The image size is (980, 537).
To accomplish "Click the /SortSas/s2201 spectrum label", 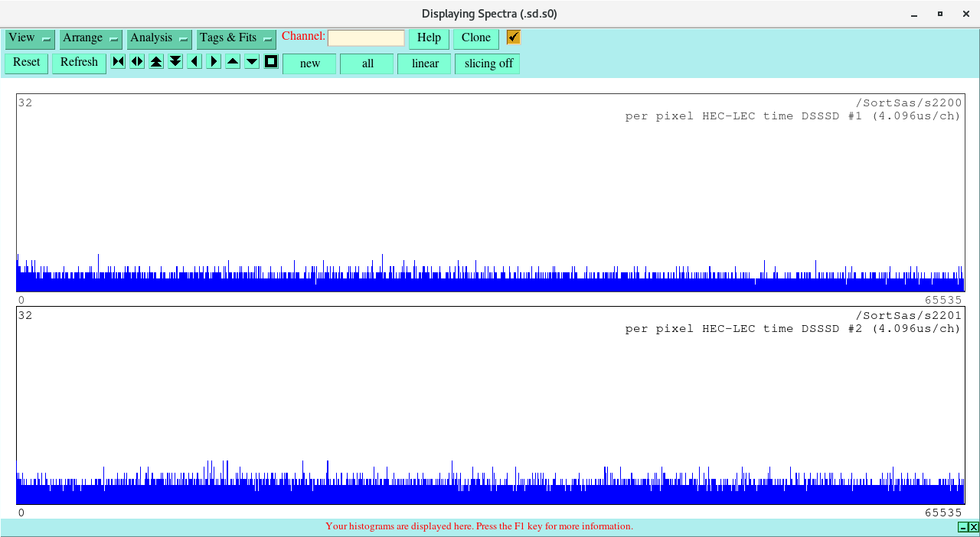I will 909,315.
